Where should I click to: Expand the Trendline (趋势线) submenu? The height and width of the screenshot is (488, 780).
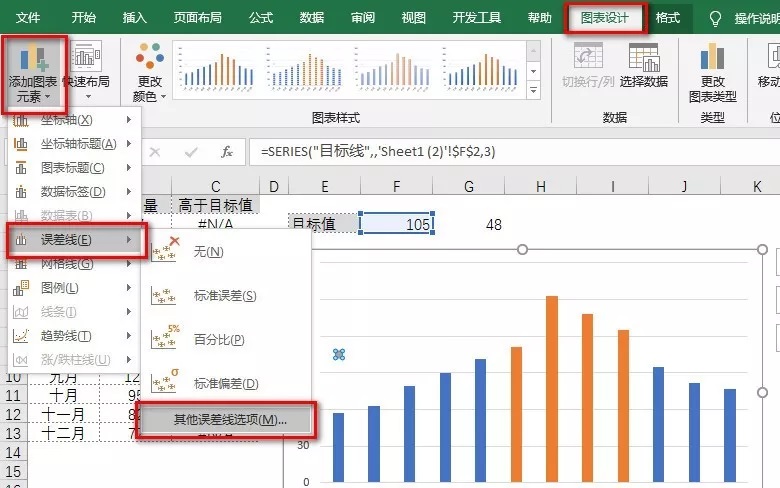(70, 336)
